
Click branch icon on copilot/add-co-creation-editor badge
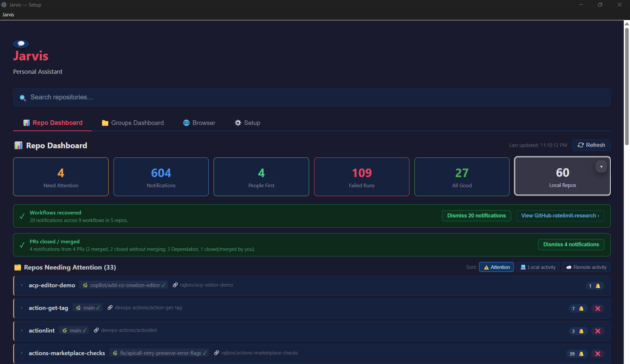coord(85,285)
